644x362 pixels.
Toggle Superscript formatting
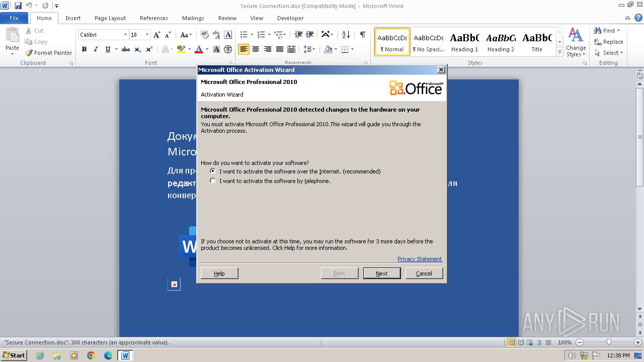click(x=149, y=49)
